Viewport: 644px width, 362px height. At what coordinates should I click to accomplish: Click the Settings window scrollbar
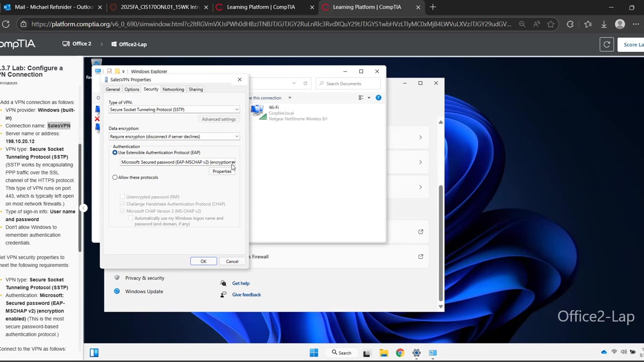(441, 244)
